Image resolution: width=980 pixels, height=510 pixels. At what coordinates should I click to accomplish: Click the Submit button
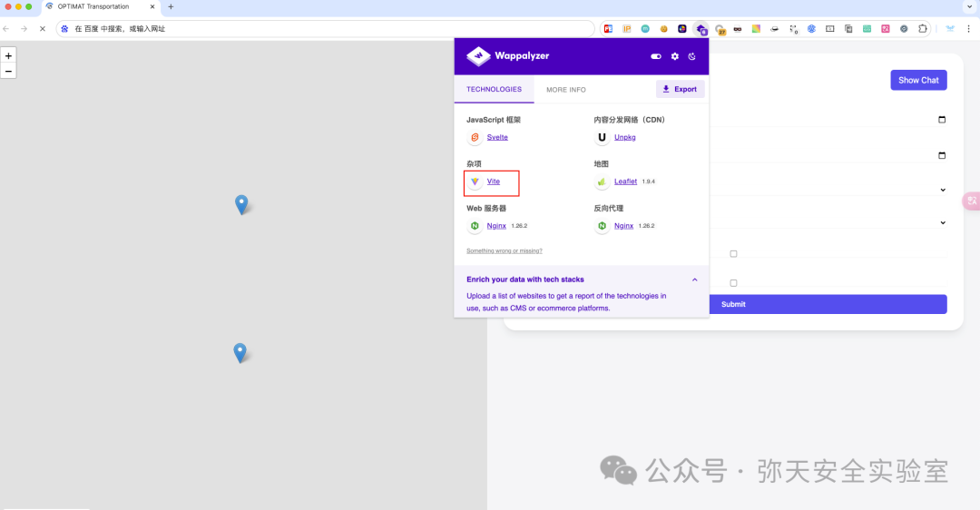[x=733, y=304]
